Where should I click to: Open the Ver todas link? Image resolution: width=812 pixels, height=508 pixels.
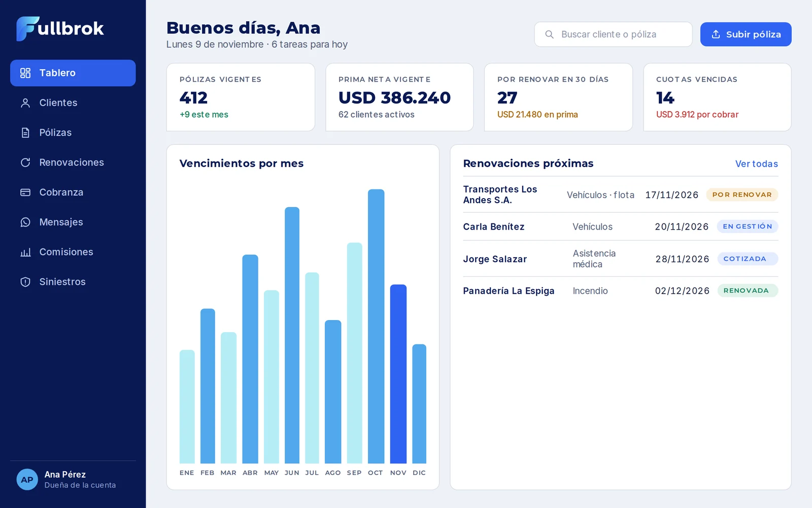[756, 164]
